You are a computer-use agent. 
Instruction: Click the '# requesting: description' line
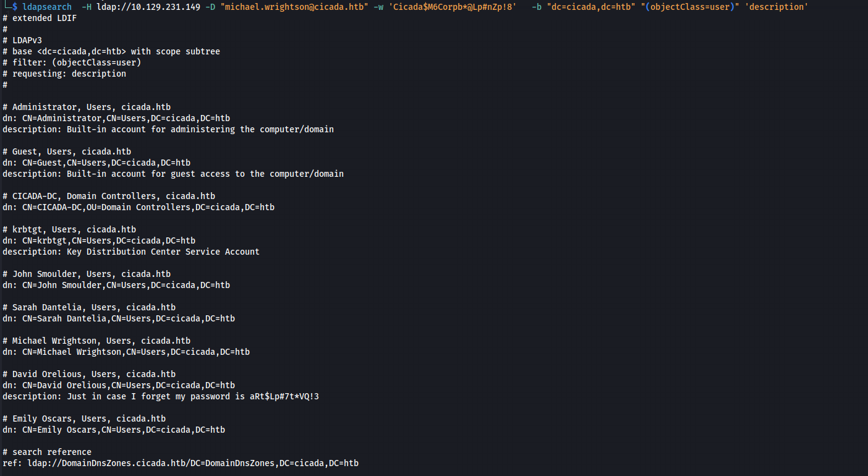coord(64,74)
